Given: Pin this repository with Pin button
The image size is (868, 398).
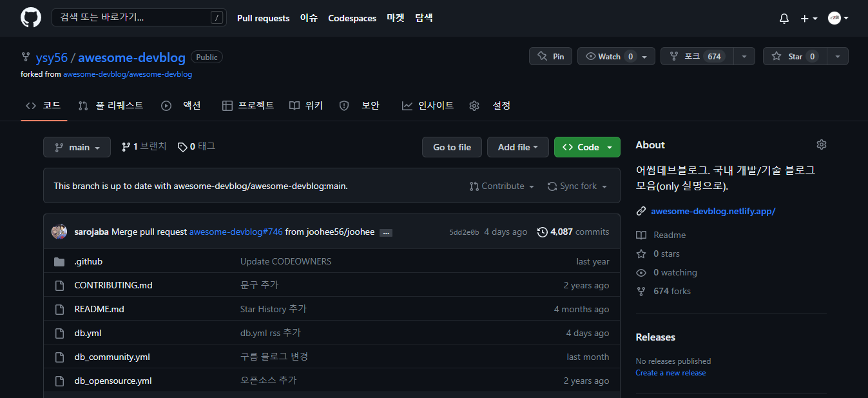Looking at the screenshot, I should [x=550, y=56].
